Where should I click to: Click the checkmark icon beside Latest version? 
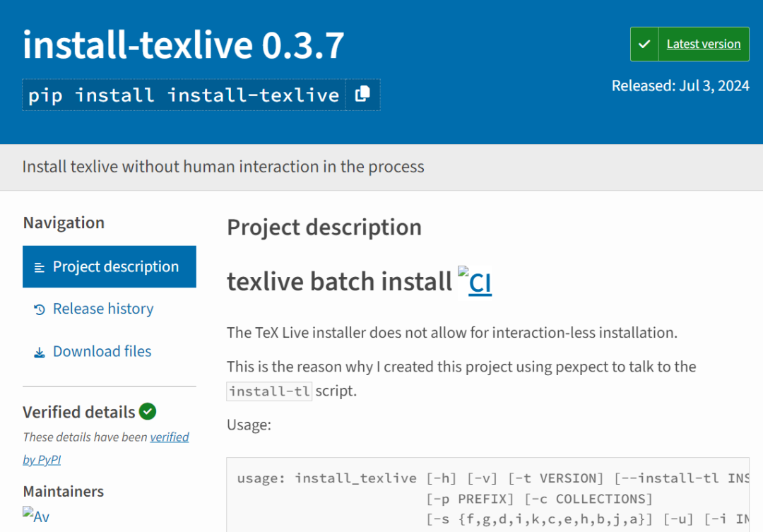tap(644, 45)
